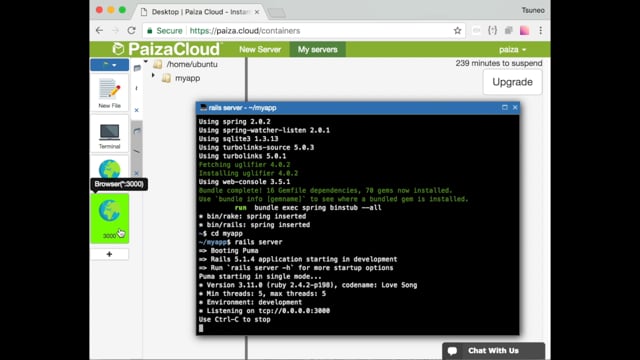Click the Tsuneo profile name
This screenshot has height=360, width=640.
click(533, 10)
